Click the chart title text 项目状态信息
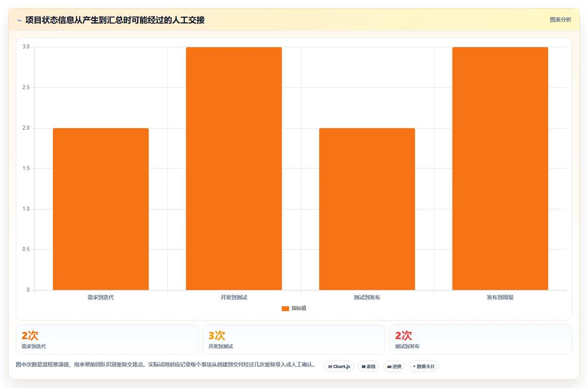 tap(50, 20)
